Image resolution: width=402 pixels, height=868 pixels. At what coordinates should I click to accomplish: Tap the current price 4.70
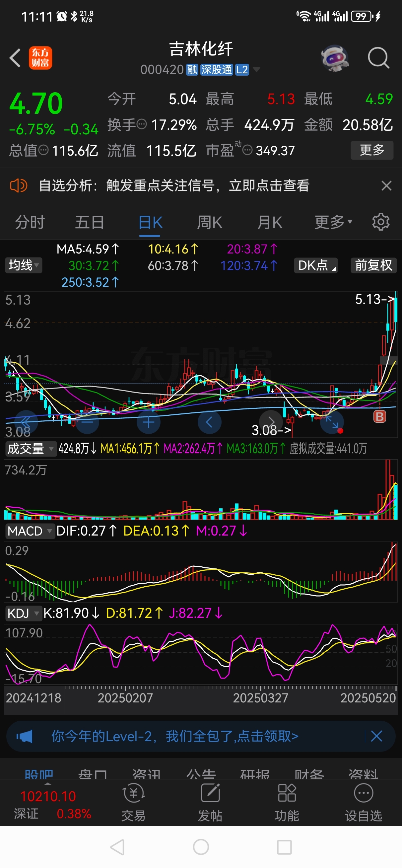36,104
